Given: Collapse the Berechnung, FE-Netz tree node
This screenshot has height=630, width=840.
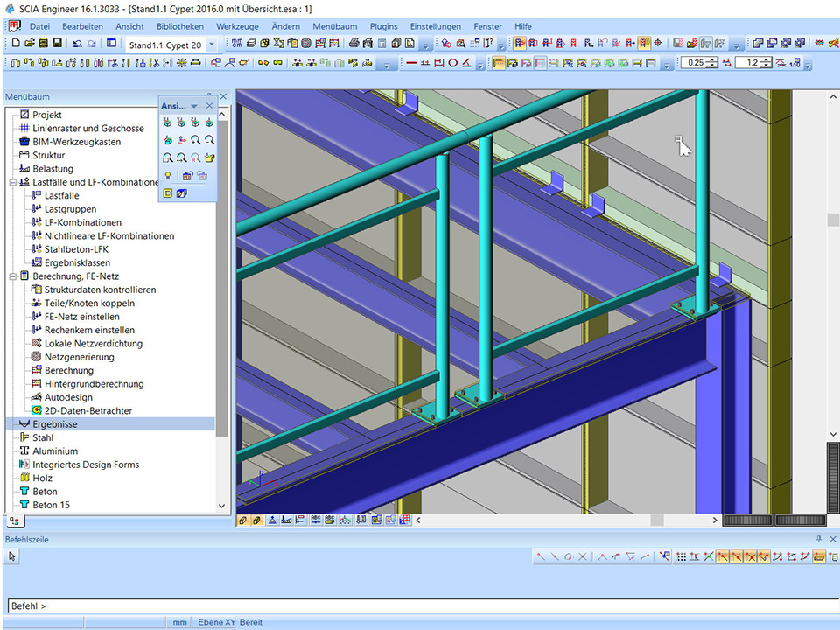Looking at the screenshot, I should coord(12,276).
